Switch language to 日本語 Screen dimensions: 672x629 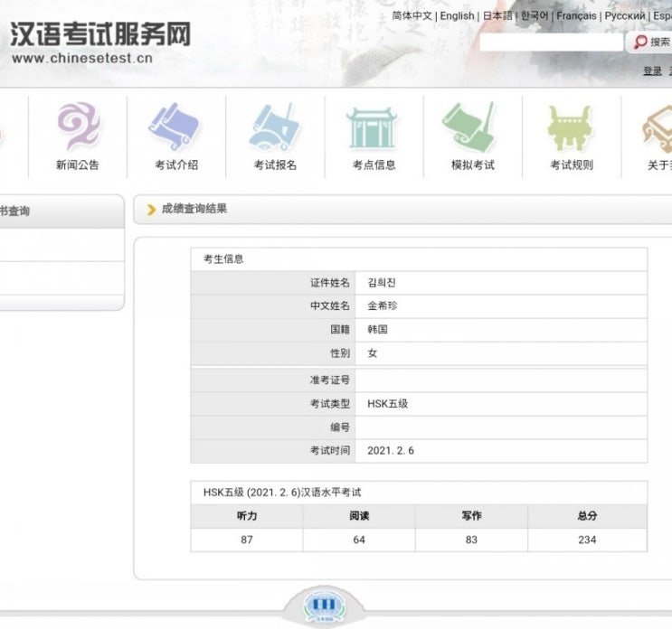(x=497, y=16)
